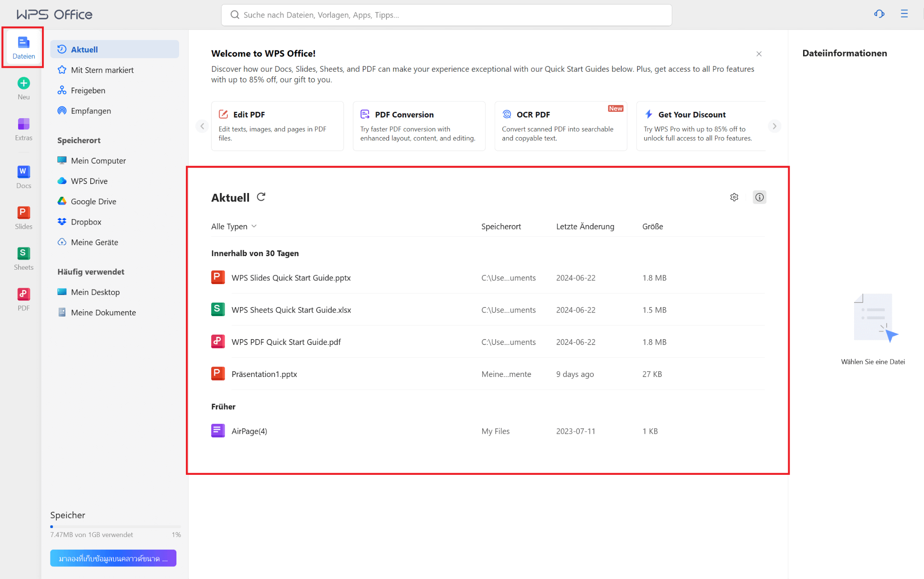This screenshot has height=579, width=924.
Task: Toggle the file info panel button
Action: pos(759,197)
